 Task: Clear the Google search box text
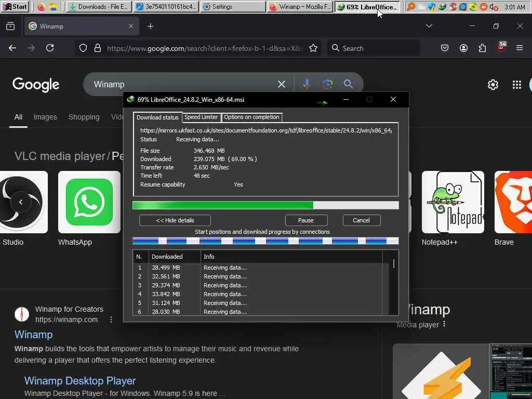tap(281, 84)
